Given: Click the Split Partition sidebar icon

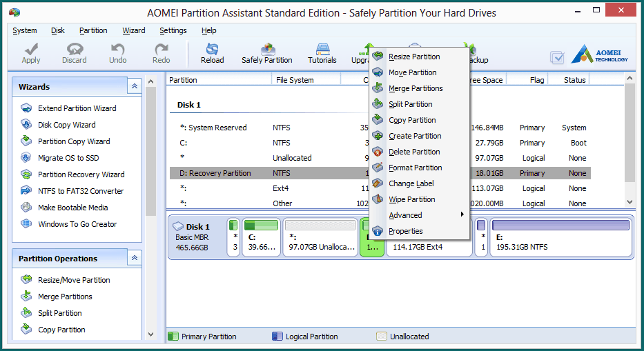Looking at the screenshot, I should tap(26, 313).
